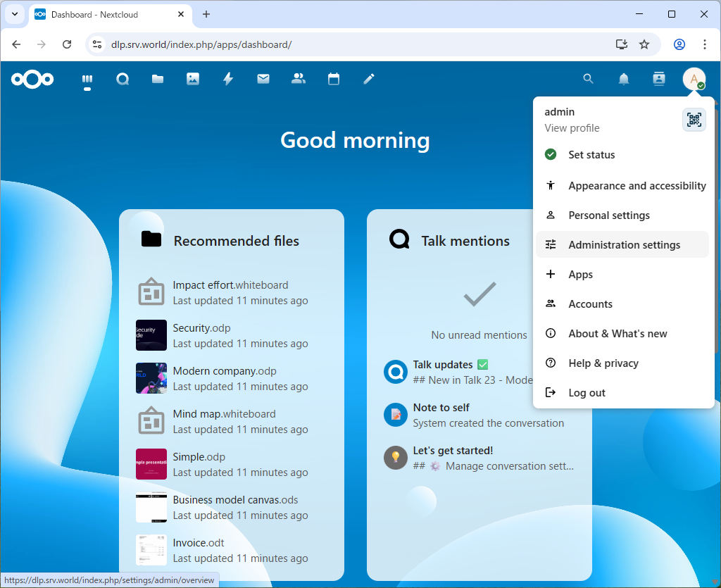721x588 pixels.
Task: Open the Notes pencil icon
Action: click(369, 80)
